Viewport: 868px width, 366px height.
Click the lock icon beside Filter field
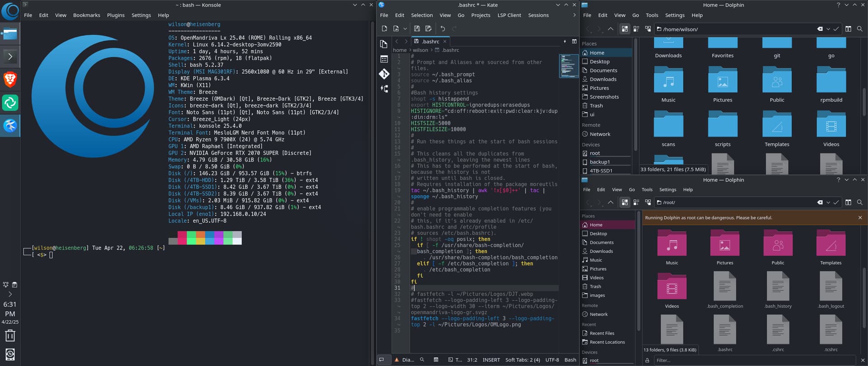click(647, 360)
